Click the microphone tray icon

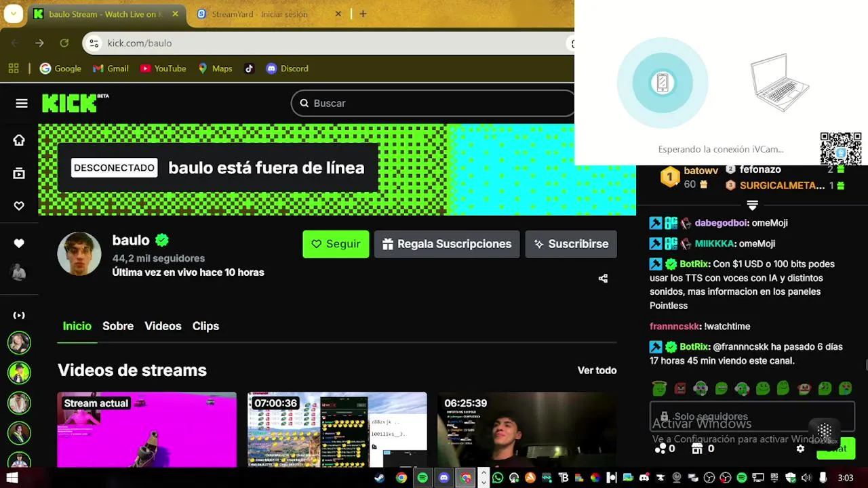[823, 478]
